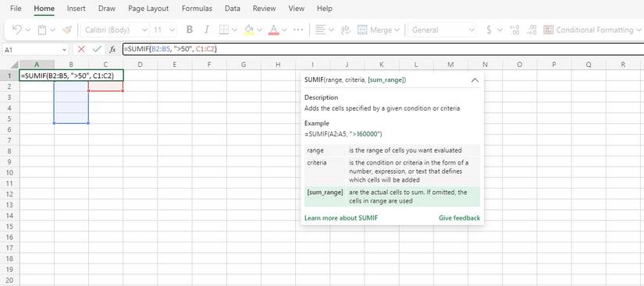This screenshot has height=286, width=644.
Task: Click cell A1 containing the SUMIF formula
Action: pos(72,76)
